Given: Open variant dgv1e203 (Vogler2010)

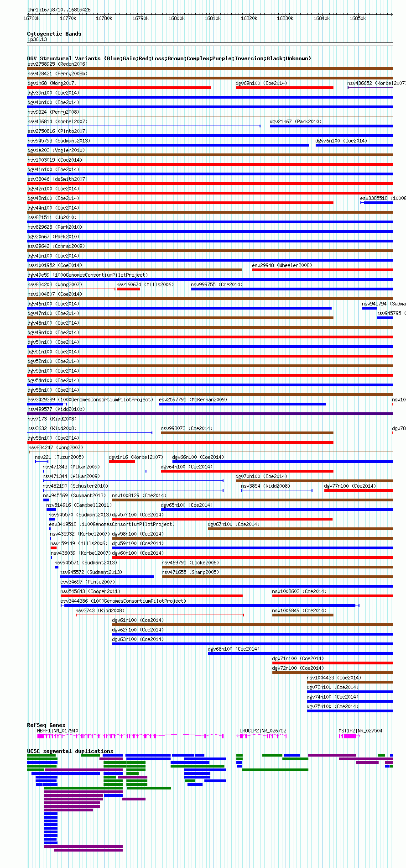Looking at the screenshot, I should point(56,150).
